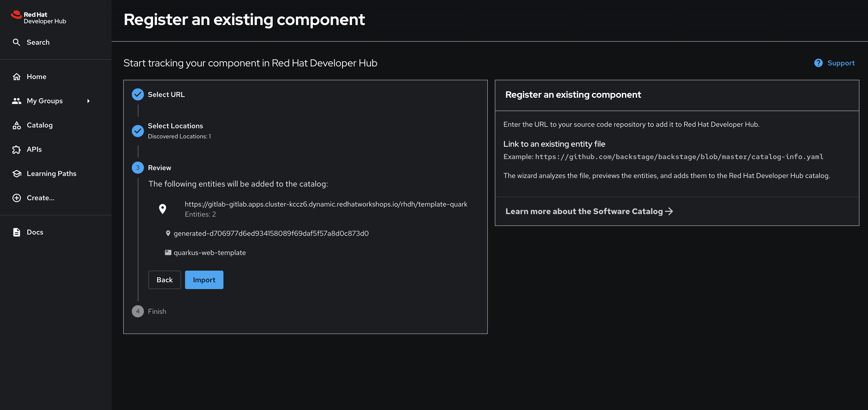Open Learning Paths
Screen dimensions: 868x410
coord(52,173)
